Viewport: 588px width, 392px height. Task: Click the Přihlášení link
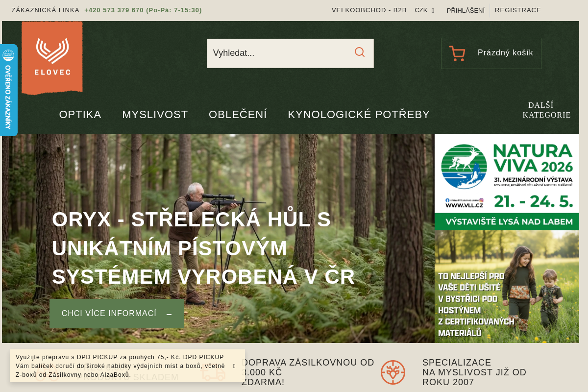465,10
